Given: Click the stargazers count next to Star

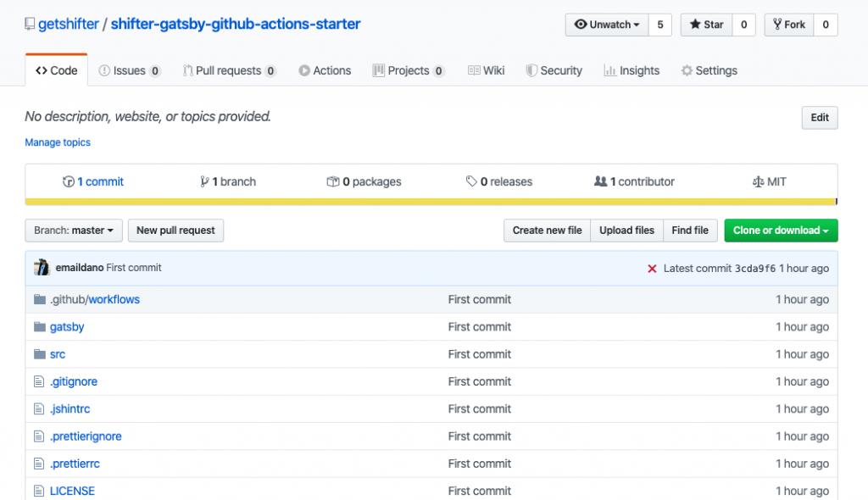Looking at the screenshot, I should 744,25.
